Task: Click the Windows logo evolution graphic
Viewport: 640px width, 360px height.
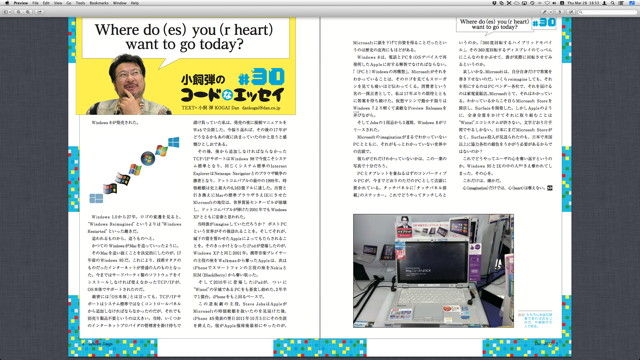Action: (134, 170)
